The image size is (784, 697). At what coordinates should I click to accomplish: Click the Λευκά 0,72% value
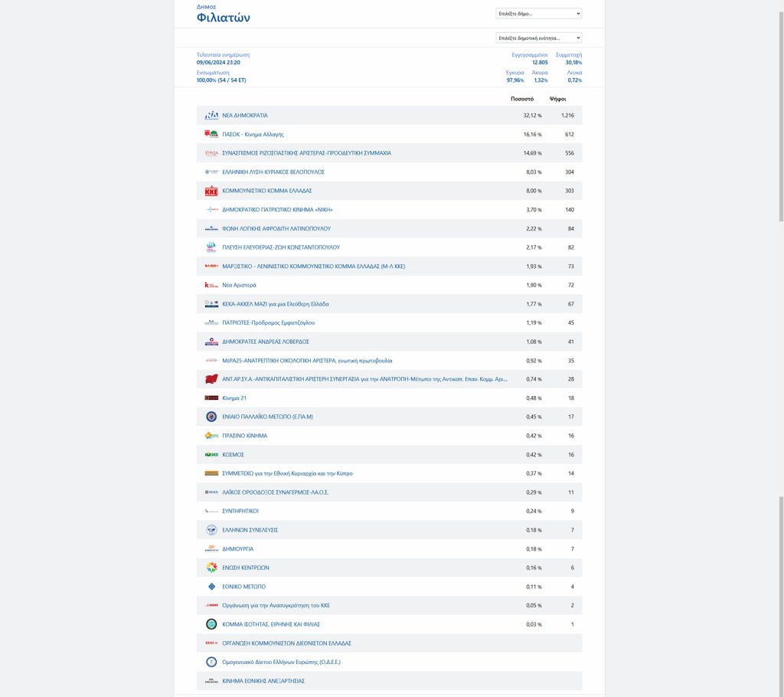[x=574, y=80]
